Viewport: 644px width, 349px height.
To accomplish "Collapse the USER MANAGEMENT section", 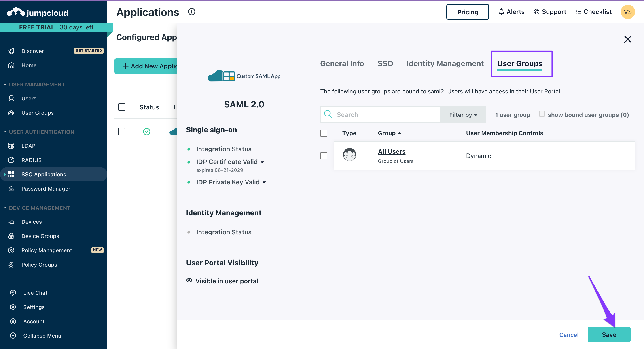I will click(5, 84).
